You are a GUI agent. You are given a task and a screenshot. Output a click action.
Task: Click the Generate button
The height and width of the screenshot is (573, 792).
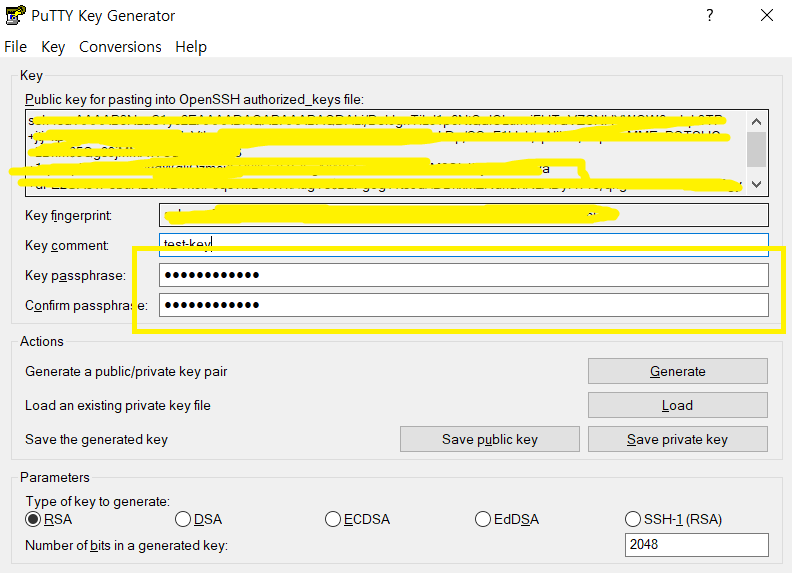677,371
